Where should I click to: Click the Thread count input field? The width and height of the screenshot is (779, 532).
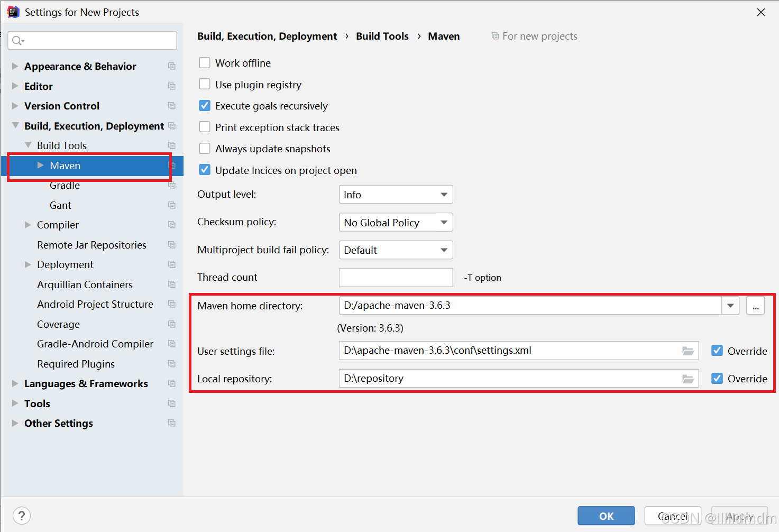click(x=396, y=277)
